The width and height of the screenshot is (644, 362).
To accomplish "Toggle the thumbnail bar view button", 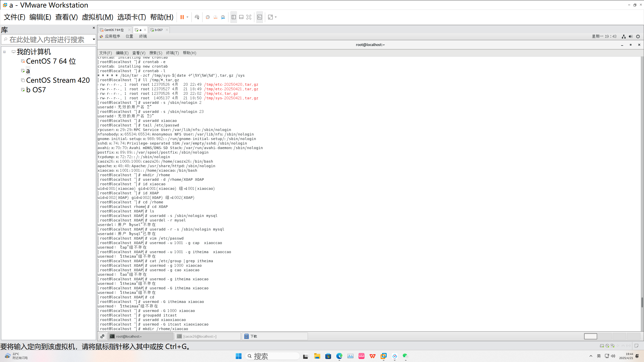I will tap(241, 17).
